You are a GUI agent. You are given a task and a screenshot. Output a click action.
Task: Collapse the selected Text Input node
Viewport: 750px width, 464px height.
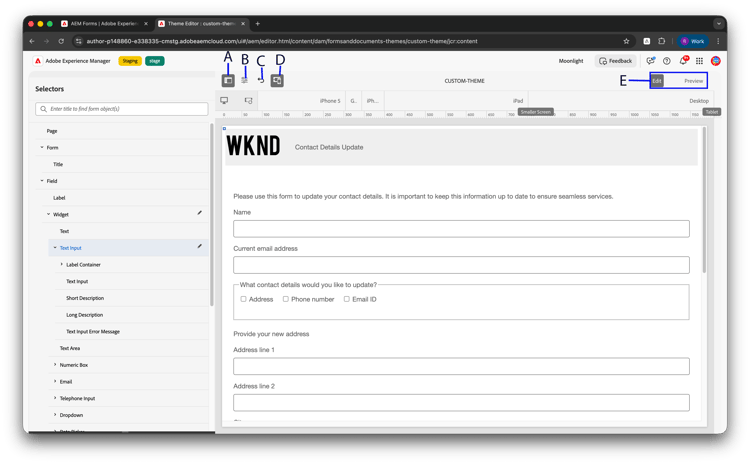click(x=55, y=248)
